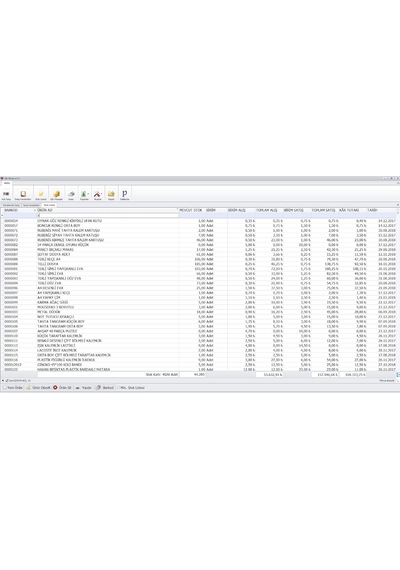Click the MENU ribbon tab

[x=7, y=183]
